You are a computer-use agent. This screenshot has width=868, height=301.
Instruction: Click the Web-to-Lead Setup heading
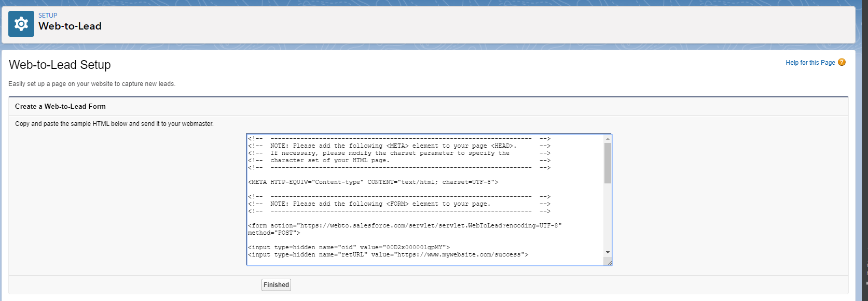coord(60,65)
